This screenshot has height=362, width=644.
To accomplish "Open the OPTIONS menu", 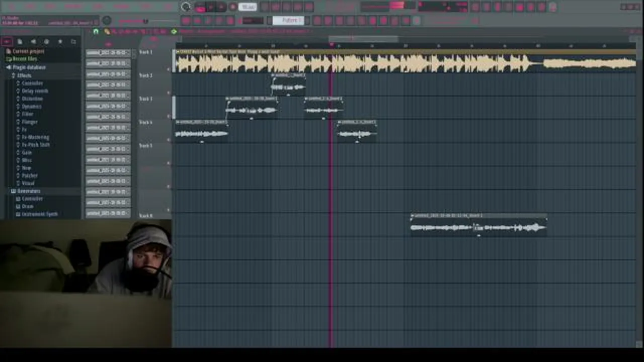I will click(121, 7).
